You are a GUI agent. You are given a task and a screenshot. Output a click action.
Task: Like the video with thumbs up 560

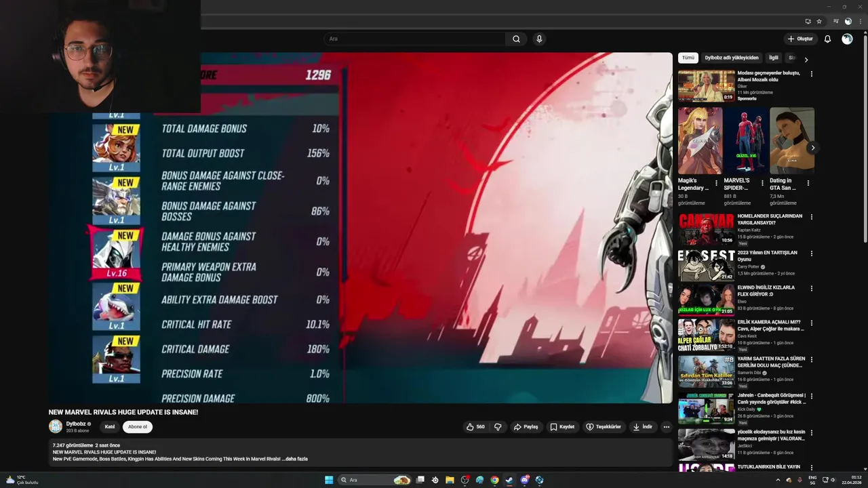point(475,427)
